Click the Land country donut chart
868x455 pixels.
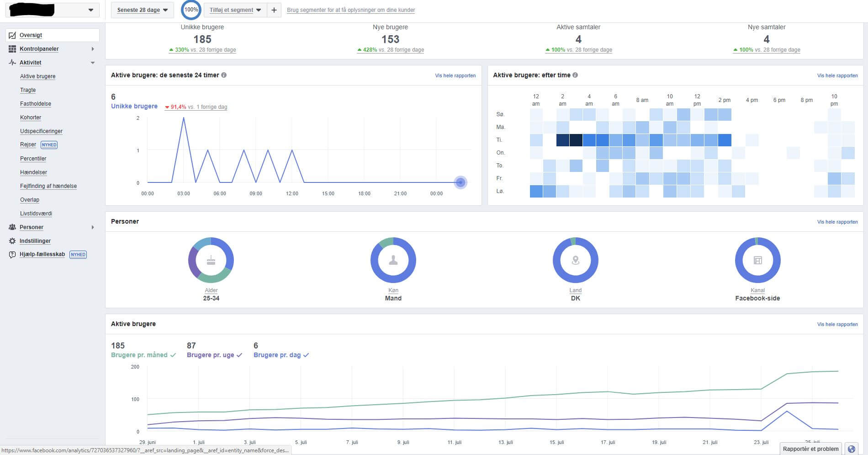pyautogui.click(x=576, y=260)
